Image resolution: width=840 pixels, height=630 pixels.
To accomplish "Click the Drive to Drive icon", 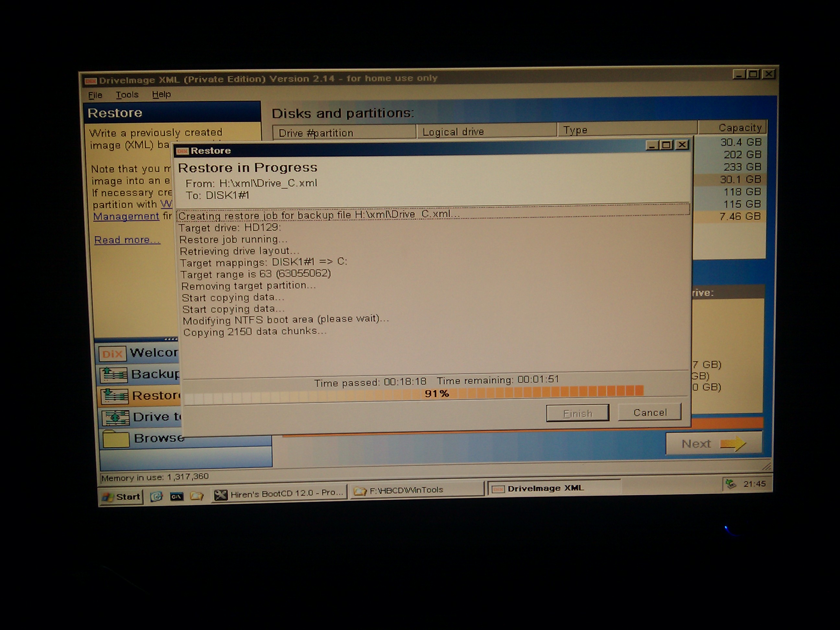I will click(115, 418).
